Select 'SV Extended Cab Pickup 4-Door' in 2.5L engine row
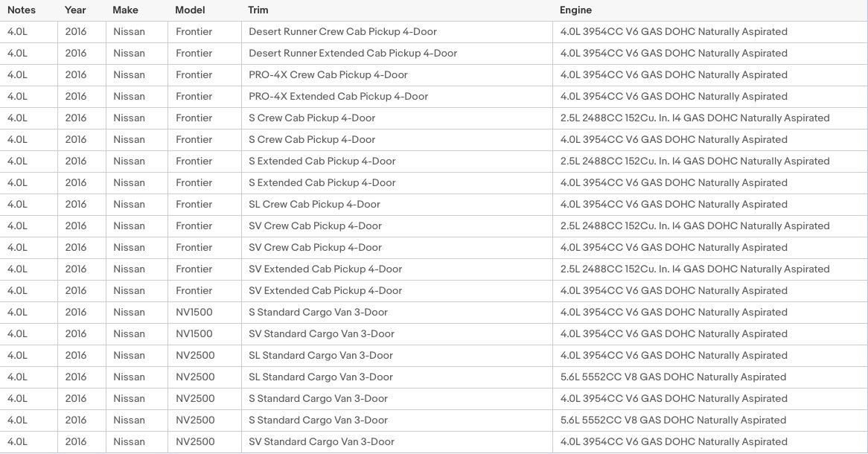Screen dimensions: 868x454 (325, 269)
